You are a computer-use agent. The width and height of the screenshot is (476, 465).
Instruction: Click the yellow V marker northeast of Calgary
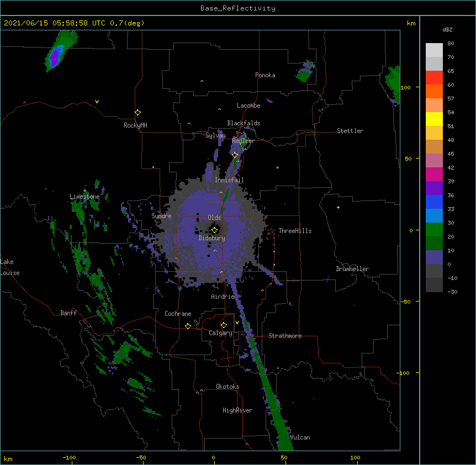coord(237,323)
